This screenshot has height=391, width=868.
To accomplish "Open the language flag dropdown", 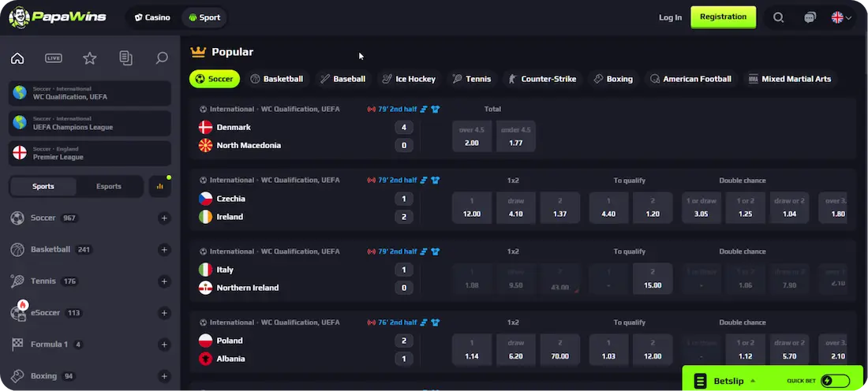I will coord(841,17).
